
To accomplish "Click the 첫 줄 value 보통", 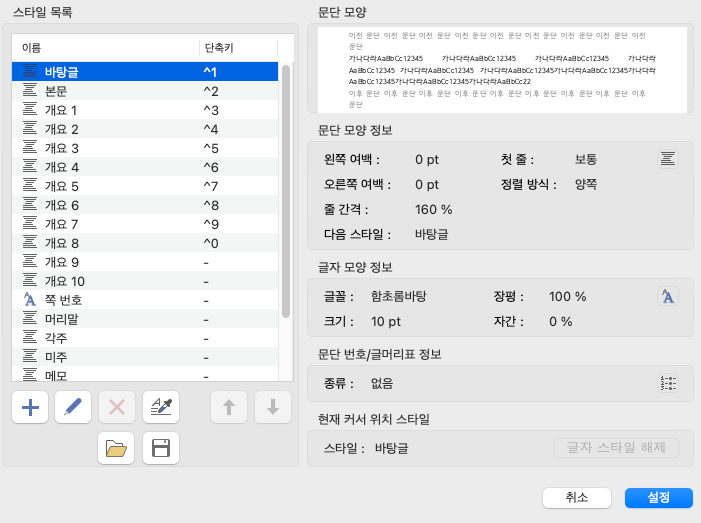I will [586, 159].
